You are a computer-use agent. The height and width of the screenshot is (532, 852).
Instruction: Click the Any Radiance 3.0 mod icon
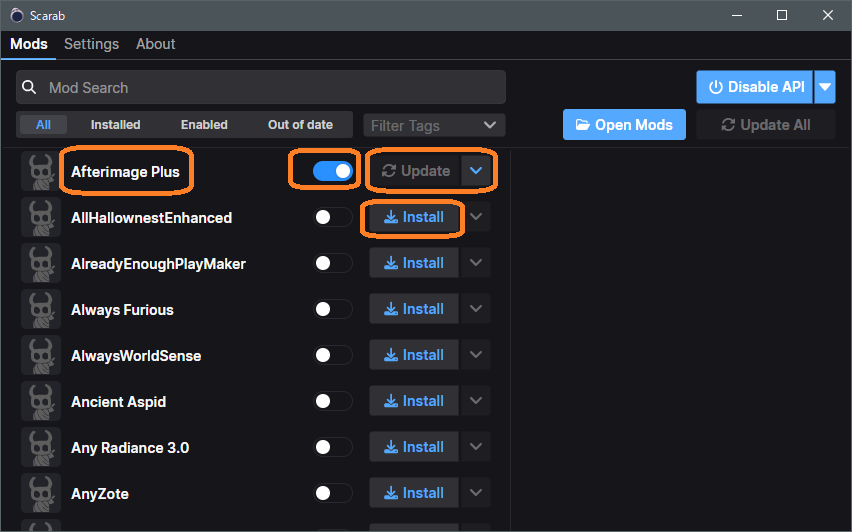[41, 447]
